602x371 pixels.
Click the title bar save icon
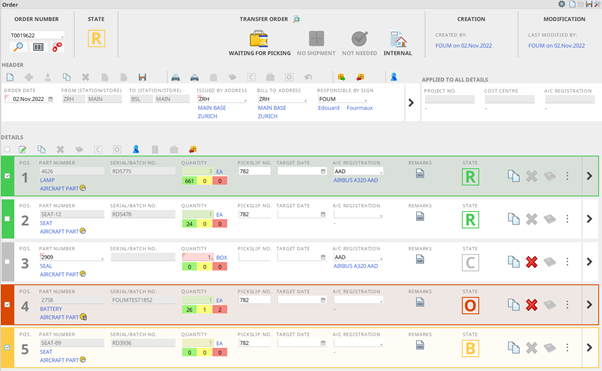tap(589, 4)
